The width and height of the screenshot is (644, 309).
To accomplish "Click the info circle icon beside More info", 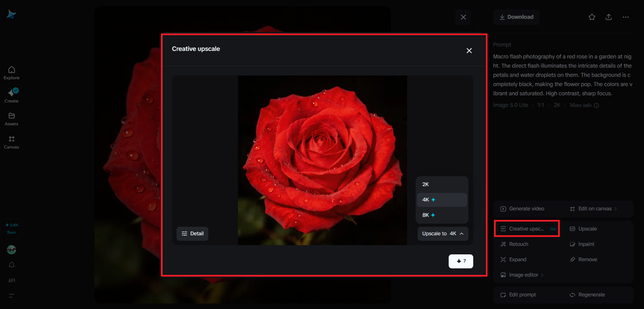I will pyautogui.click(x=596, y=106).
